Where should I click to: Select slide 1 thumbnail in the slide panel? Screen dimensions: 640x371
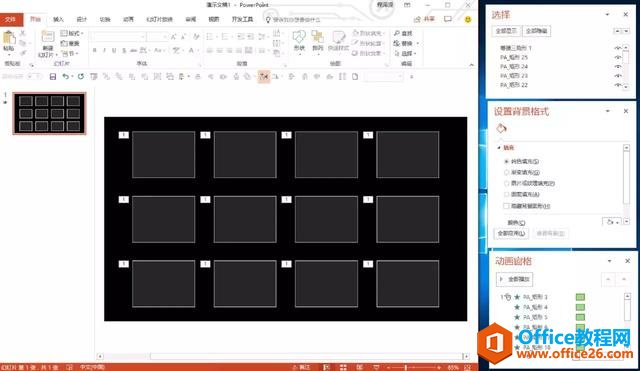(x=49, y=113)
